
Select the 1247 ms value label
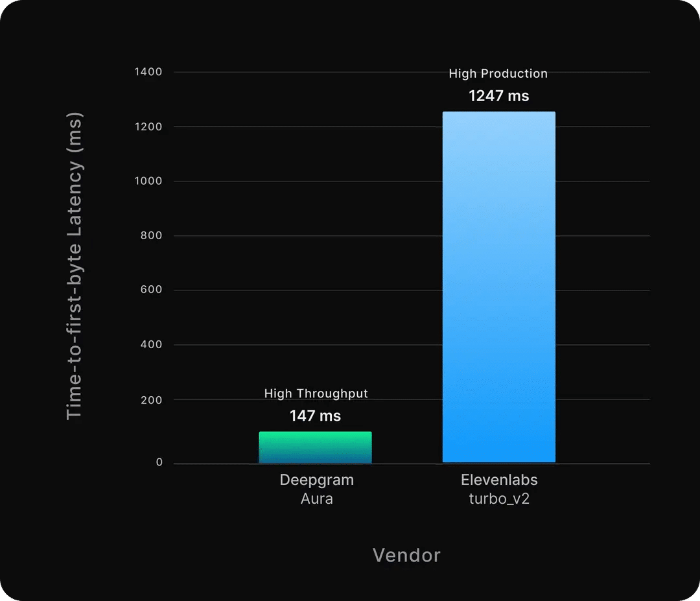(498, 95)
